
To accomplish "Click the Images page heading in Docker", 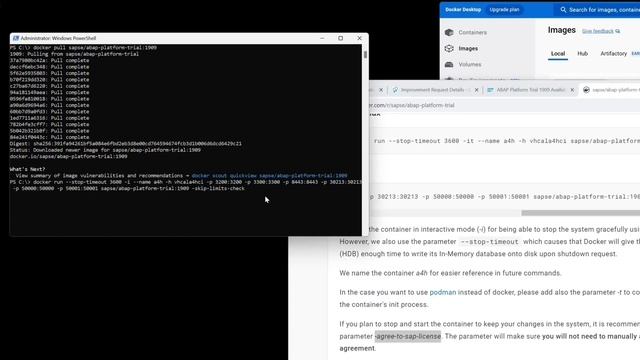I will 562,30.
